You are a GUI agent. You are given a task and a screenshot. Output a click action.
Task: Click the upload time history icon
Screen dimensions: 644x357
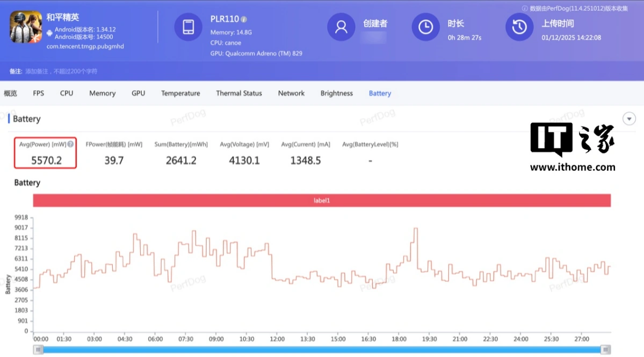[x=519, y=27]
